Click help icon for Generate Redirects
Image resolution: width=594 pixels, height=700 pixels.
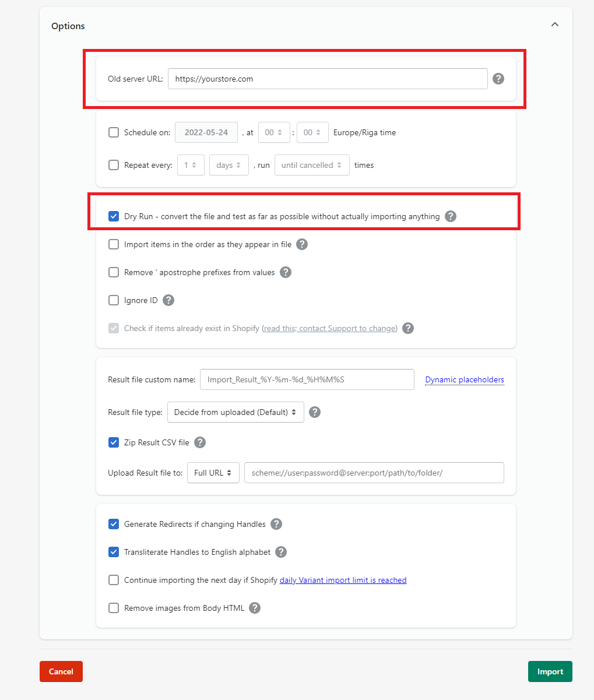[x=276, y=524]
